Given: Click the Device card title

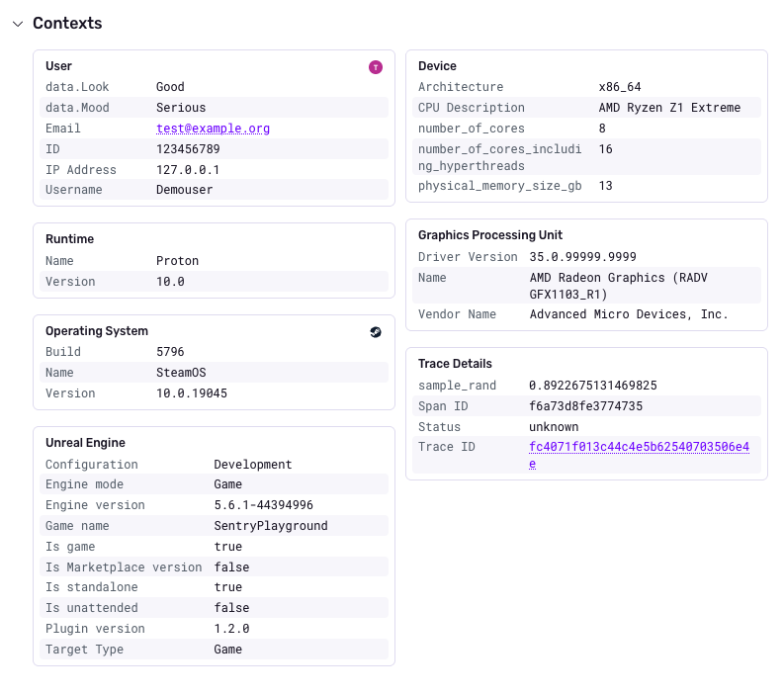Looking at the screenshot, I should tap(438, 66).
